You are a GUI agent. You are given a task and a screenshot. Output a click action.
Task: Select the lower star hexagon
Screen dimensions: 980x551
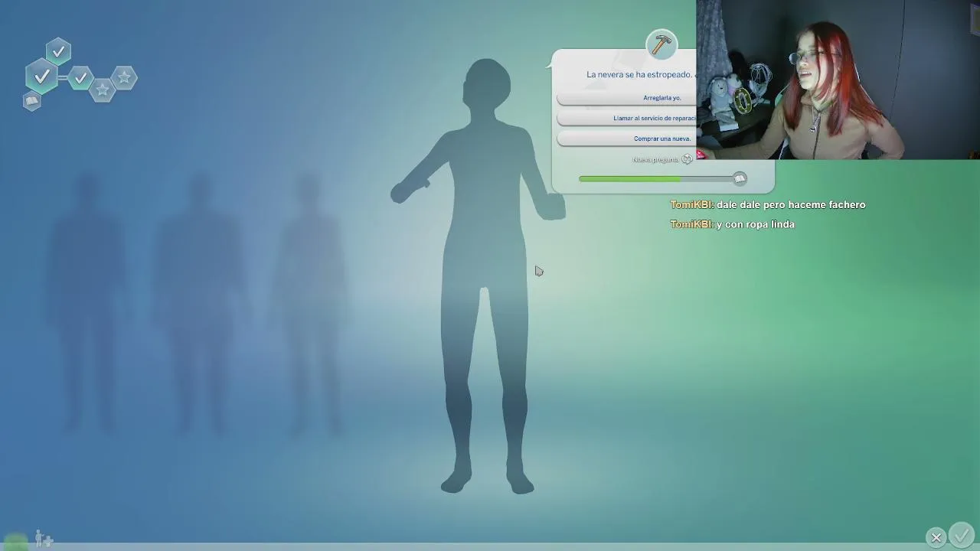click(103, 90)
